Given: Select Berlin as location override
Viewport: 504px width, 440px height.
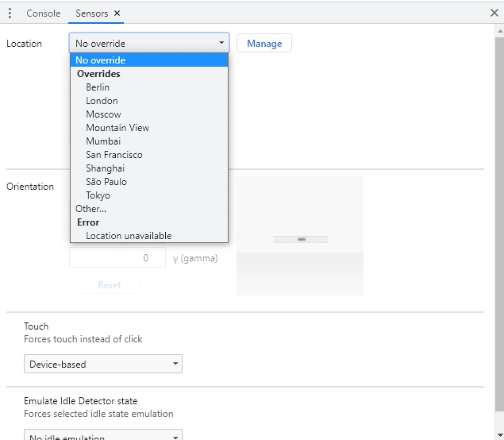Looking at the screenshot, I should 98,87.
